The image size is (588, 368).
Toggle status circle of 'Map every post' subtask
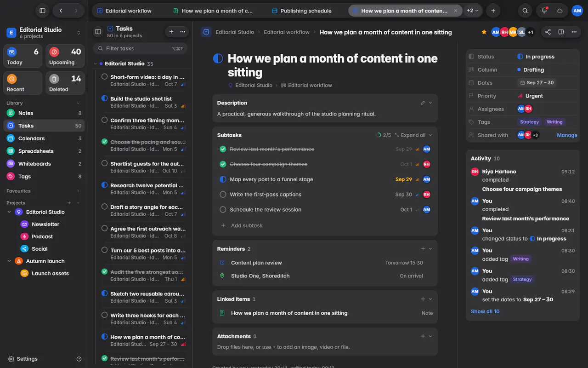(223, 179)
